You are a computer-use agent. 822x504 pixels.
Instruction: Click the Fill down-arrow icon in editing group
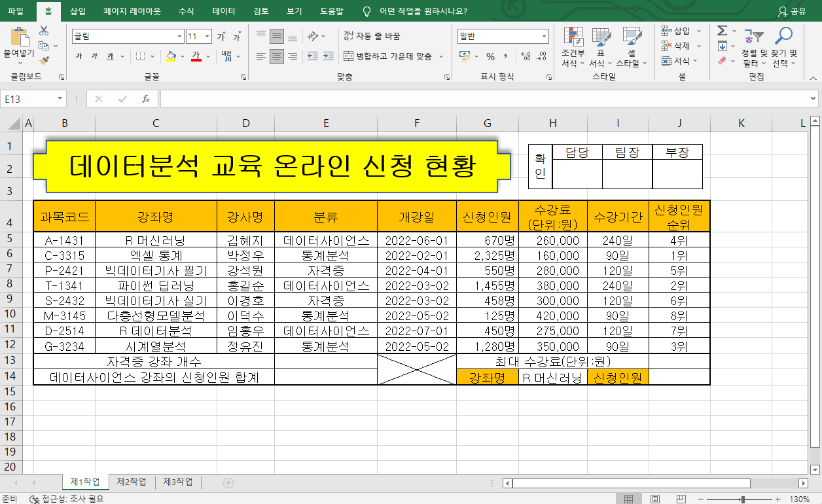point(722,46)
